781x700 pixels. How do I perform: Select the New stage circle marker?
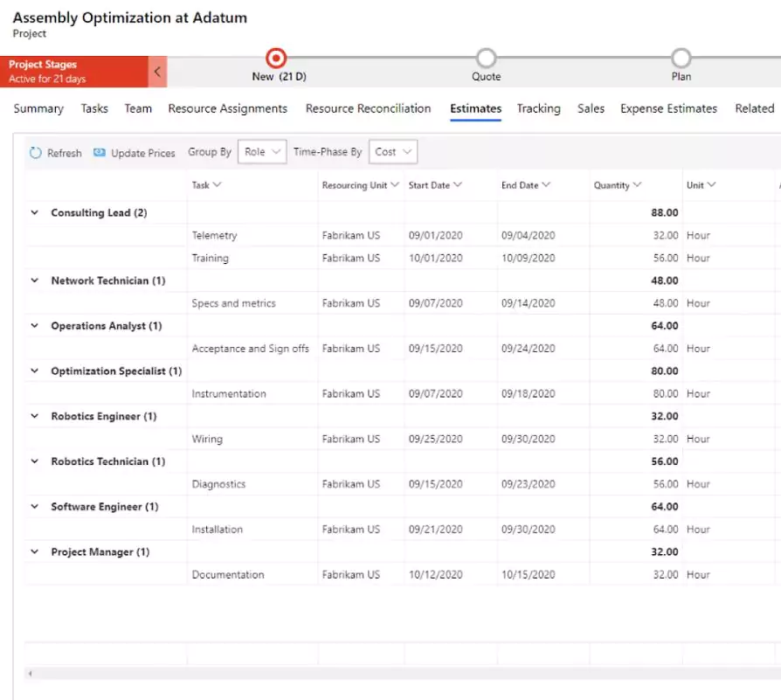276,59
